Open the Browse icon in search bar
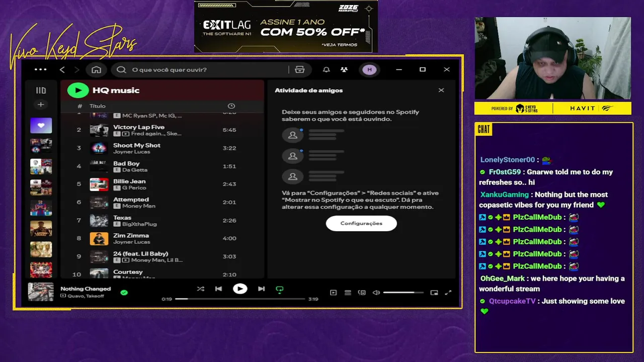This screenshot has height=362, width=644. pyautogui.click(x=300, y=70)
